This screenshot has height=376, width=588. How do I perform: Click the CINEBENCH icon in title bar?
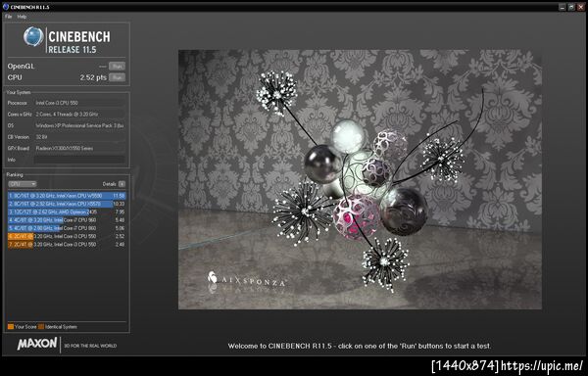(x=6, y=7)
